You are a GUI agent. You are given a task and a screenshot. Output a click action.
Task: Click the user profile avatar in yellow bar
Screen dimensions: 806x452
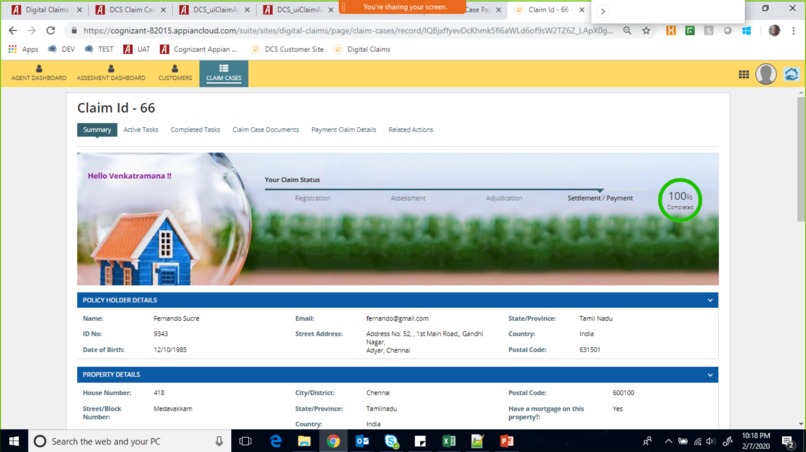click(x=765, y=74)
